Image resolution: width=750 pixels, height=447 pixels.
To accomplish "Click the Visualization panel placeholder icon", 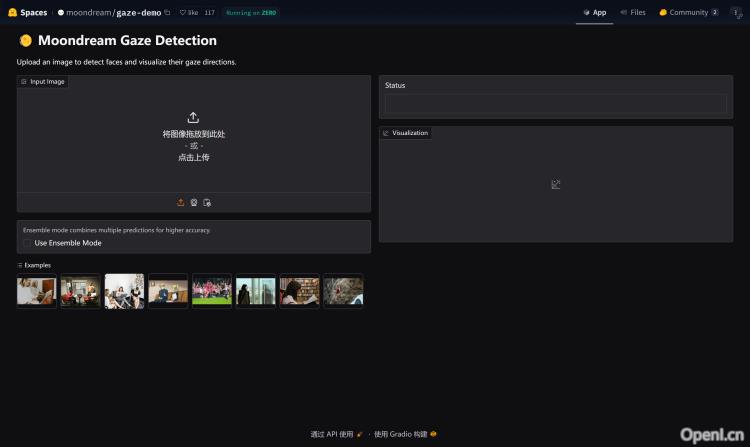I will point(556,184).
